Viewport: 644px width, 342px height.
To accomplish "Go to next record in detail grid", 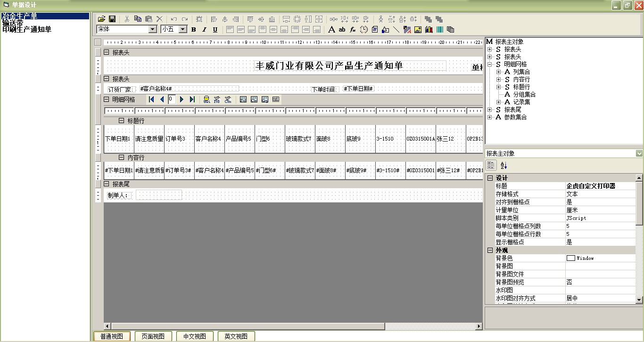I will tap(182, 99).
